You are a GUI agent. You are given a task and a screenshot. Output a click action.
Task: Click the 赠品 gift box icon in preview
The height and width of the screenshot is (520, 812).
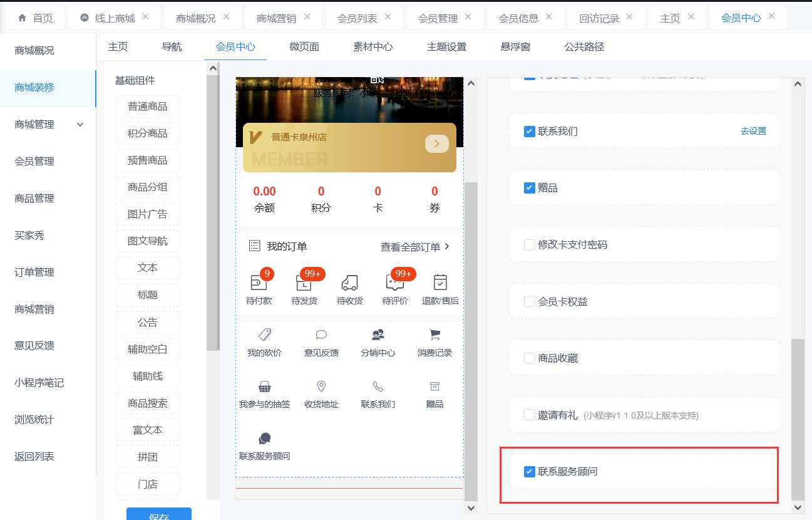pyautogui.click(x=434, y=386)
